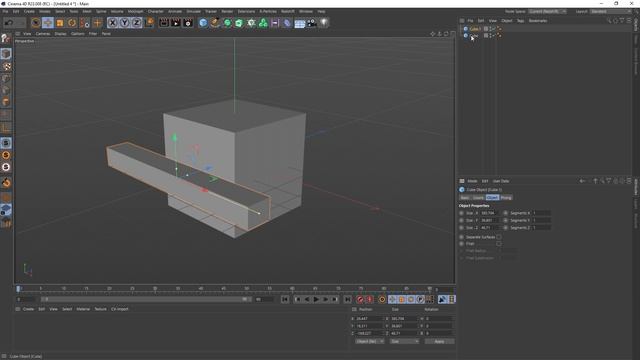
Task: Switch to Model mode in left toolbar
Action: pos(6,54)
